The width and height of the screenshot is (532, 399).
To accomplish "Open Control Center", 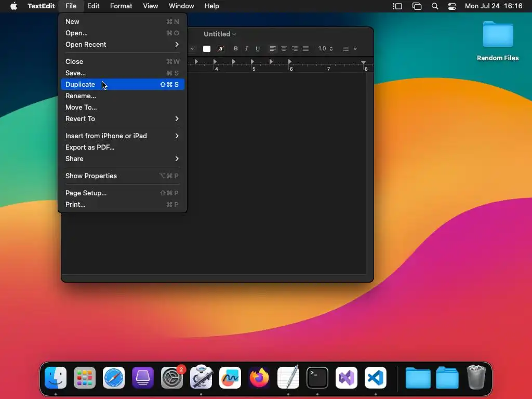I will point(452,6).
